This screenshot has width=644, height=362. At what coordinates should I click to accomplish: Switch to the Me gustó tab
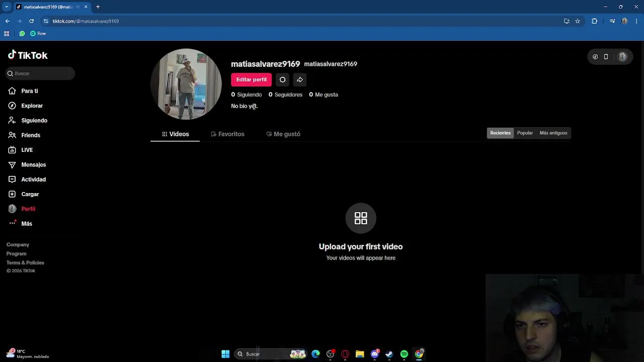(x=283, y=134)
